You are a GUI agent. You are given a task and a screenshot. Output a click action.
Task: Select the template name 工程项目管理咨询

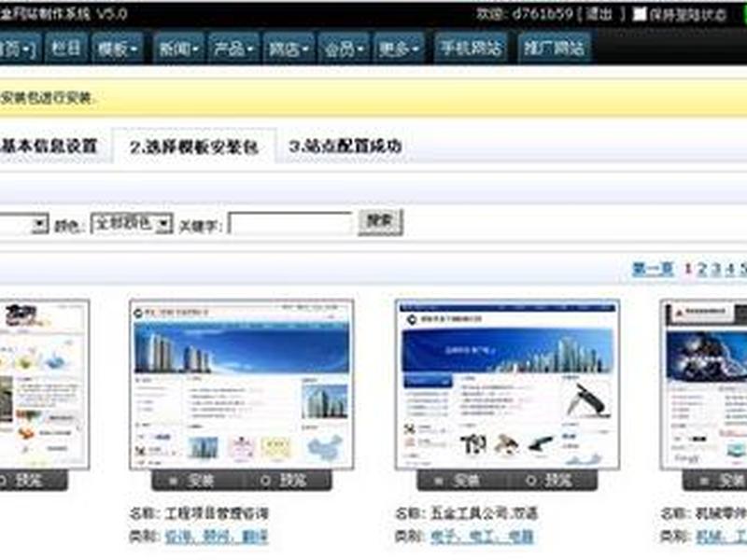click(x=217, y=513)
